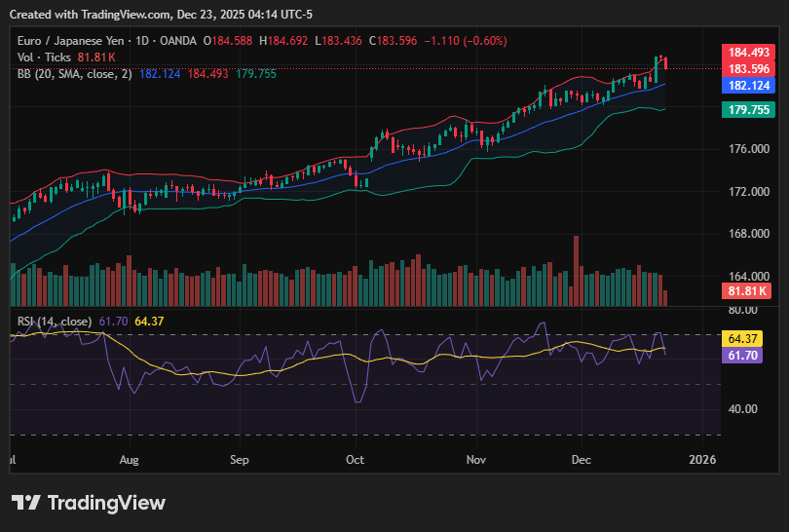Click the purple 61.70 RSI axis tag
789x532 pixels.
click(x=743, y=357)
